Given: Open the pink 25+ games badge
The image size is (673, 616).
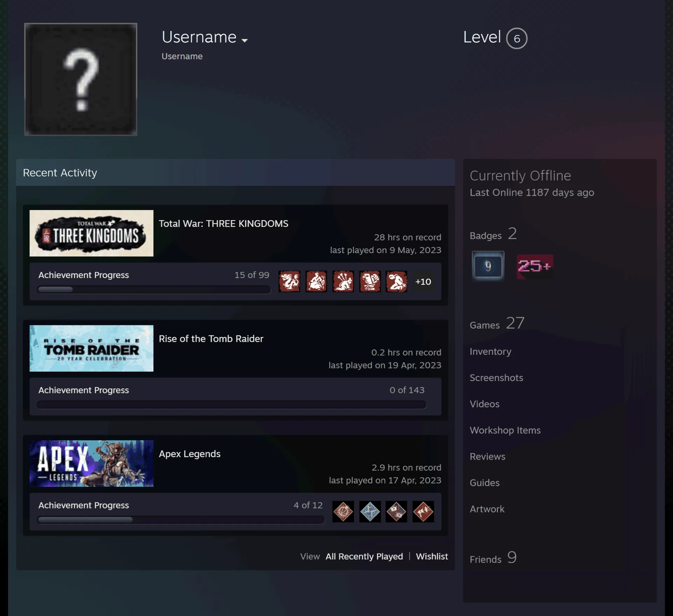Looking at the screenshot, I should [x=535, y=267].
